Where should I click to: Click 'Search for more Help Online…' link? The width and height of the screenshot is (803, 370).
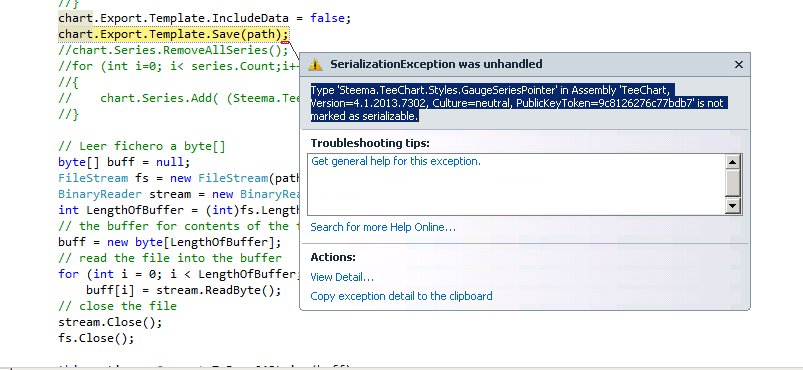tap(383, 227)
